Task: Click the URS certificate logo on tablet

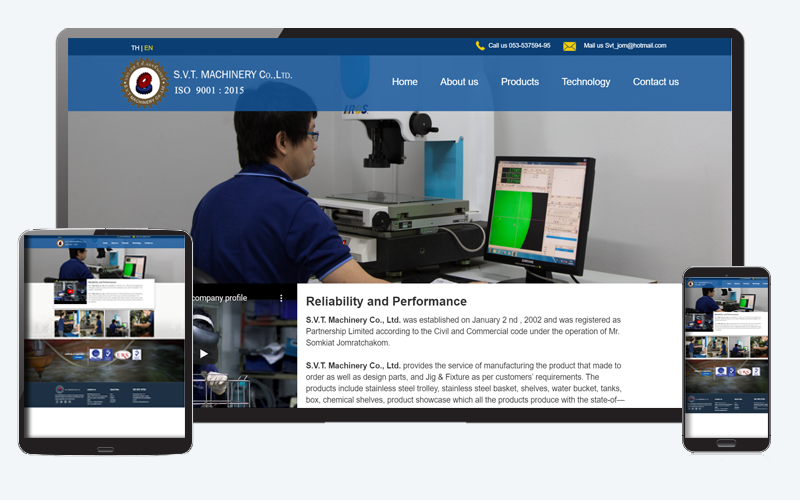Action: [122, 355]
